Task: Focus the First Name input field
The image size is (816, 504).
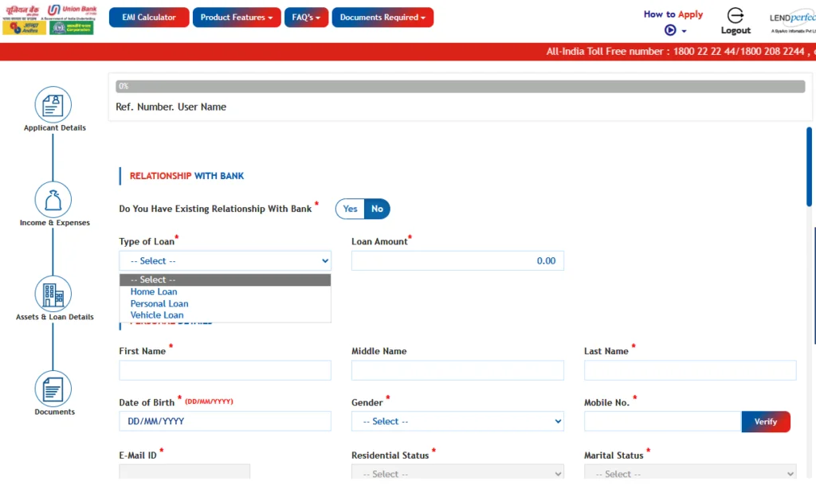Action: pos(225,370)
